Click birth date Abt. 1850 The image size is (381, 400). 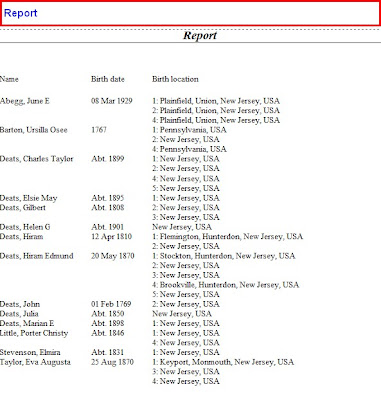pyautogui.click(x=107, y=314)
